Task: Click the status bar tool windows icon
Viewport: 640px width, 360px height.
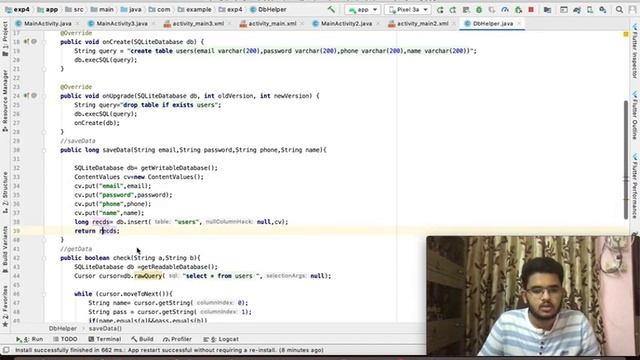Action: (x=6, y=350)
